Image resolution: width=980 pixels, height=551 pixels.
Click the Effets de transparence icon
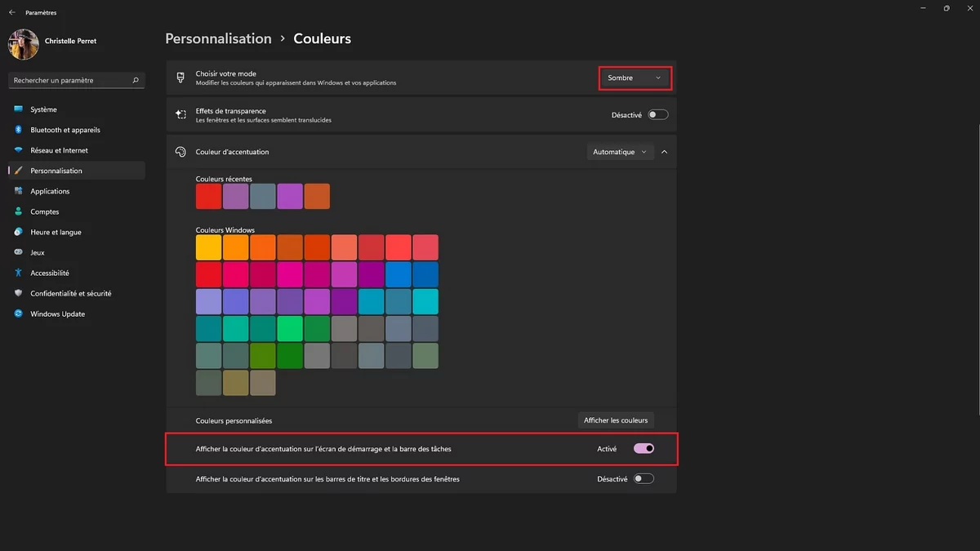click(180, 115)
